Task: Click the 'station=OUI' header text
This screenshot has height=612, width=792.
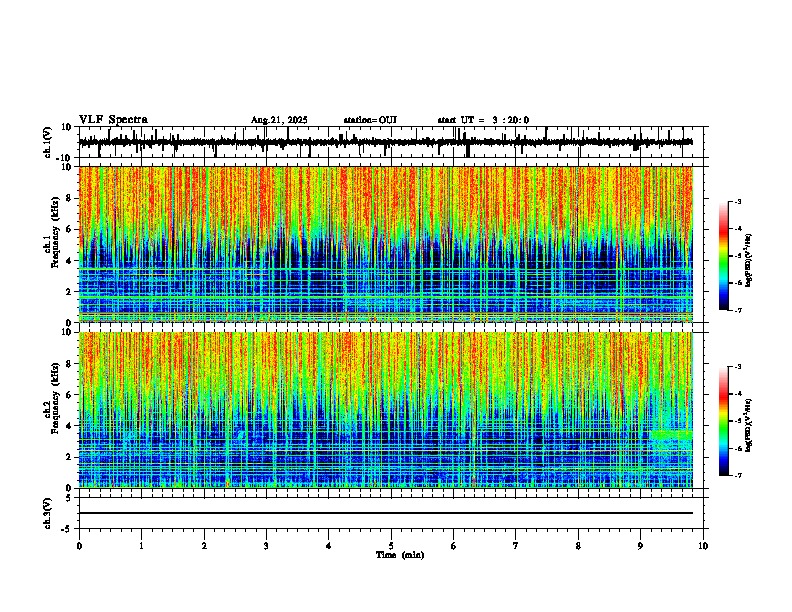Action: click(x=370, y=120)
